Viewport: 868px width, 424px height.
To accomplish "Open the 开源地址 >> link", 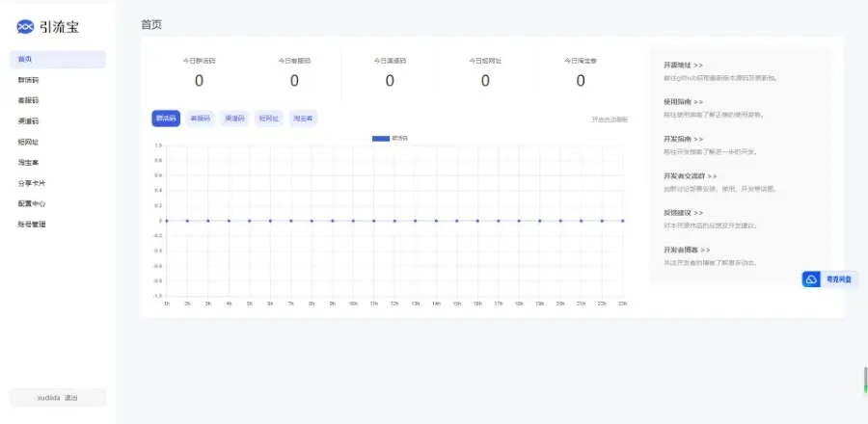I will (x=683, y=66).
